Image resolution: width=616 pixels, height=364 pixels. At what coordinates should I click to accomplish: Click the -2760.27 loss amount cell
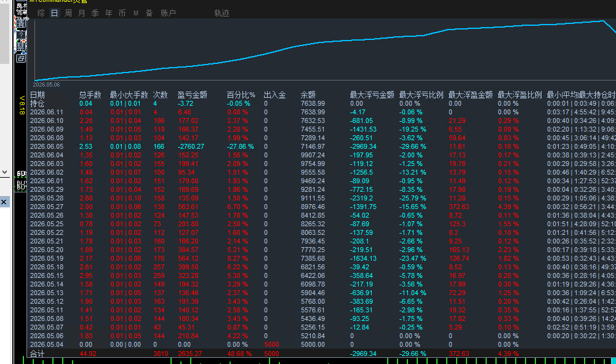[x=191, y=146]
